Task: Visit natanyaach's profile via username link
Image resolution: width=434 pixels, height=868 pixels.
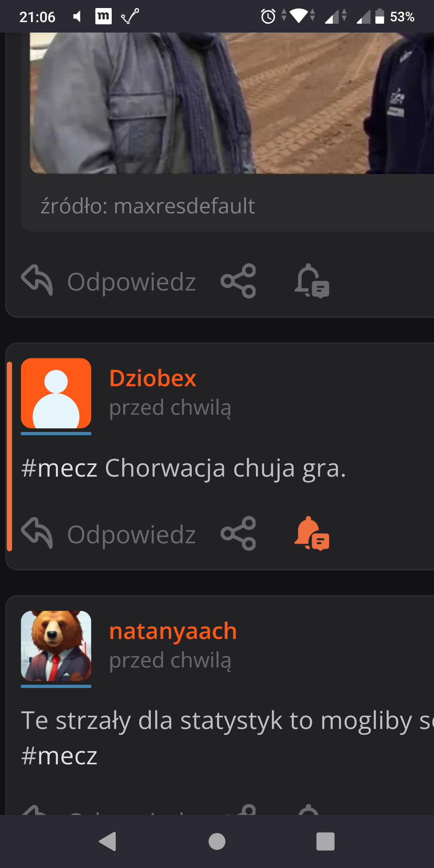Action: [173, 631]
